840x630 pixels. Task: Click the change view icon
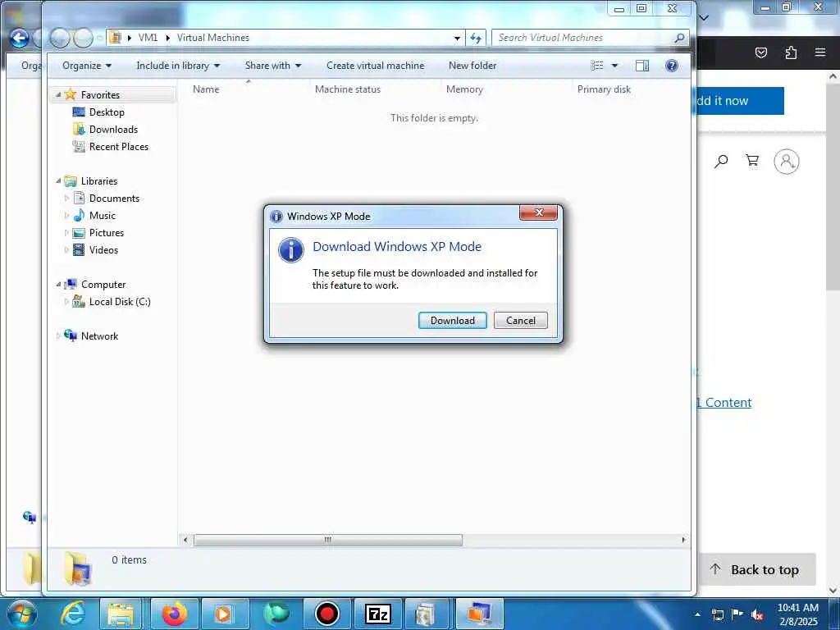pyautogui.click(x=597, y=66)
